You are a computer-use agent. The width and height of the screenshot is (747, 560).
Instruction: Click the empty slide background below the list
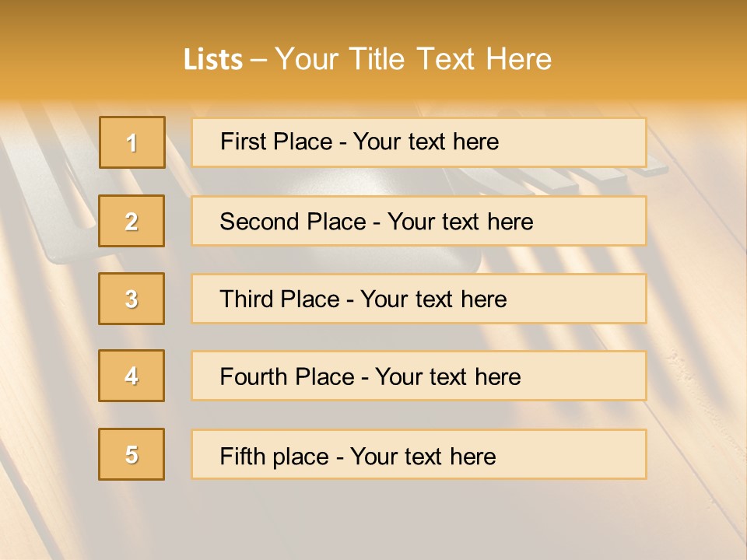pos(373,521)
